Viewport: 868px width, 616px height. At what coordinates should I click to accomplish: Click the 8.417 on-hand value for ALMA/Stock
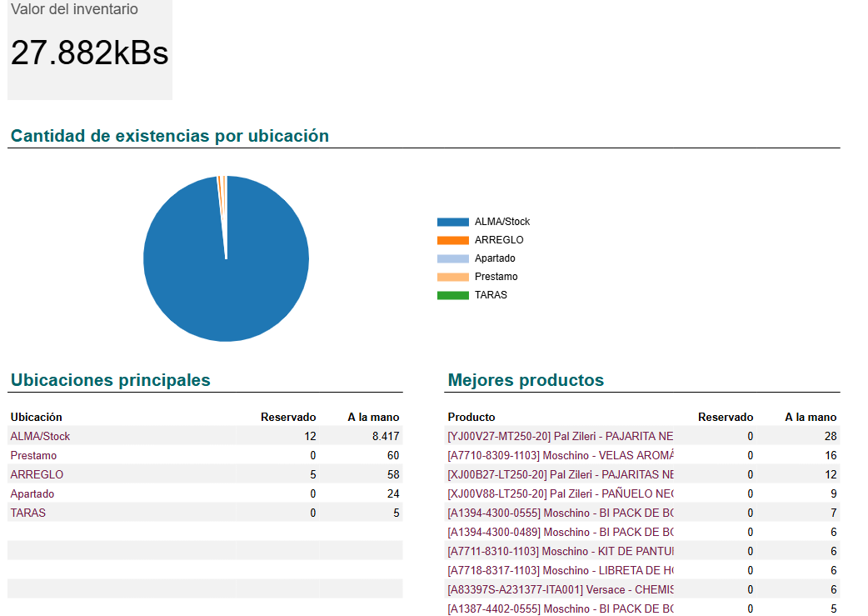coord(386,436)
